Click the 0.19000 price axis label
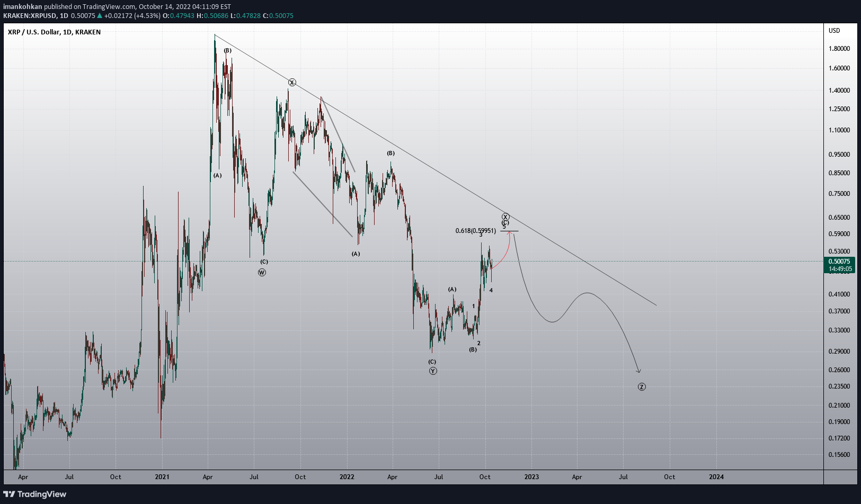This screenshot has width=861, height=504. pyautogui.click(x=839, y=422)
